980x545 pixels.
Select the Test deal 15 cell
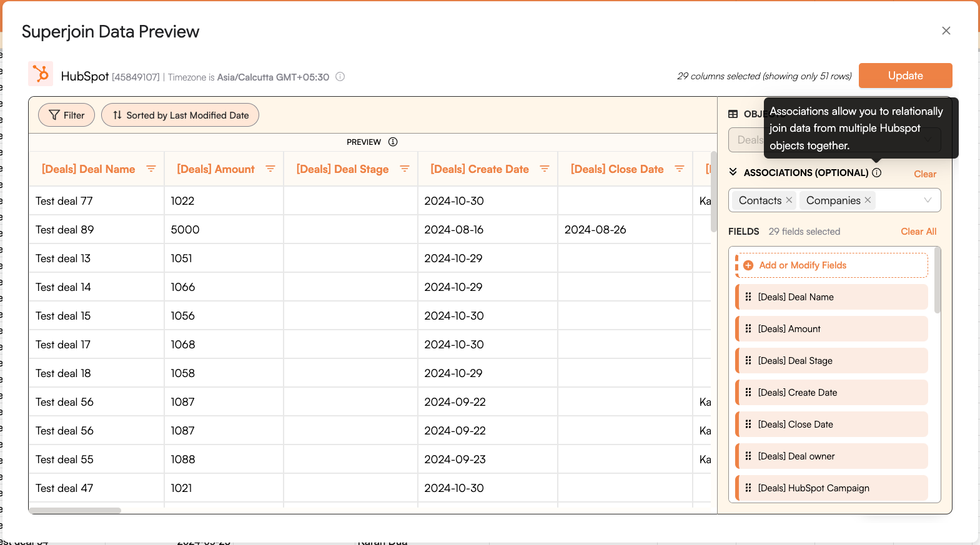(x=96, y=316)
